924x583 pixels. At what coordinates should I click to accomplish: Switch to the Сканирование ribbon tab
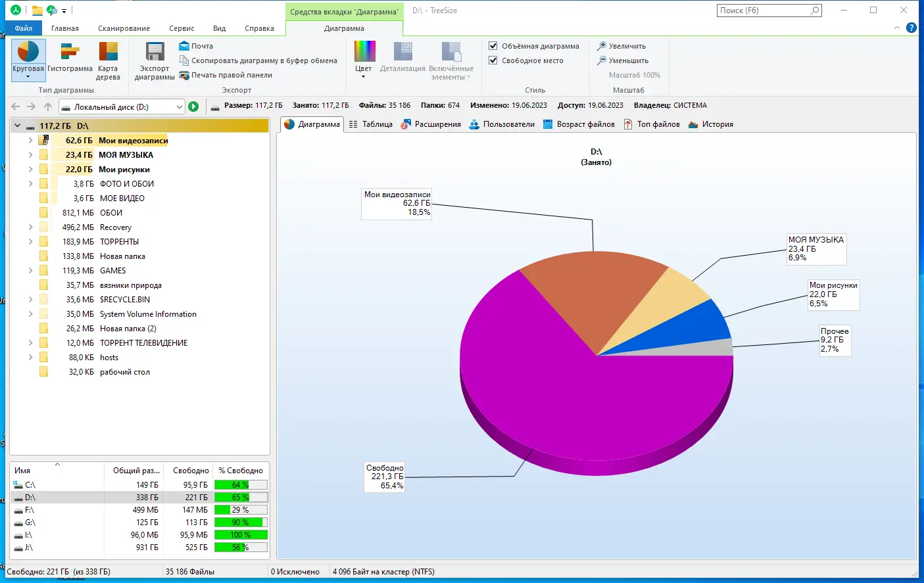[x=124, y=28]
